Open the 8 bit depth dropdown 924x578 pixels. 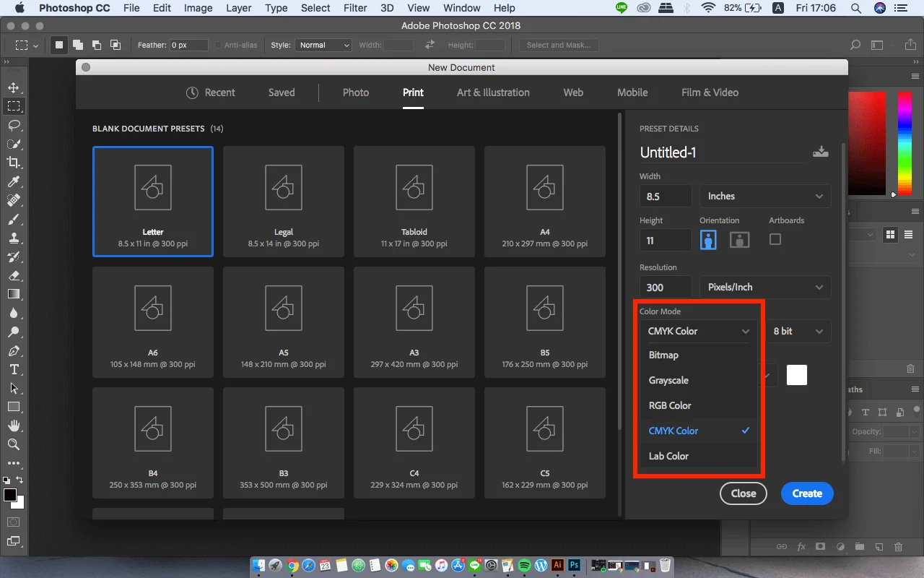pos(798,331)
